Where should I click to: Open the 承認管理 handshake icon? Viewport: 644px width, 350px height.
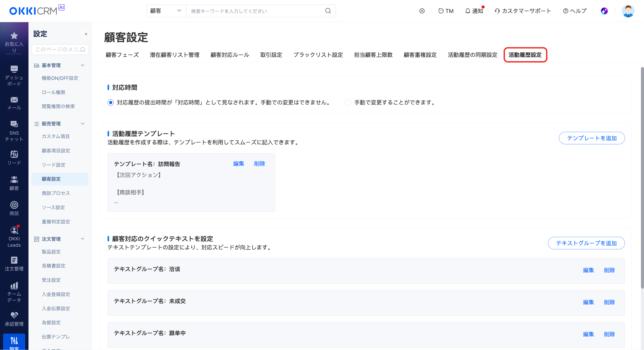14,315
